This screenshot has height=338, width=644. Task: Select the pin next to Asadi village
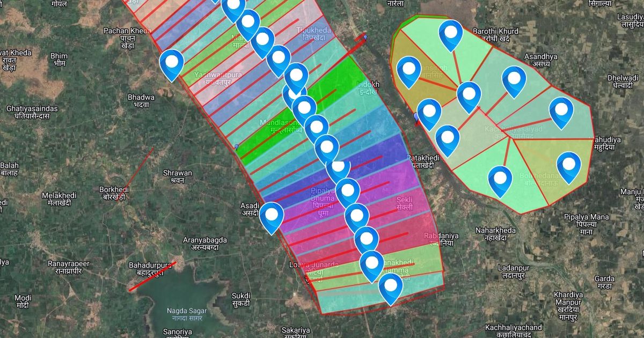pos(272,216)
